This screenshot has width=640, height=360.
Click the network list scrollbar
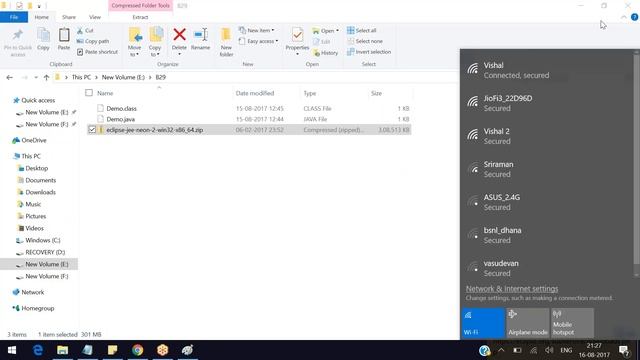click(636, 159)
